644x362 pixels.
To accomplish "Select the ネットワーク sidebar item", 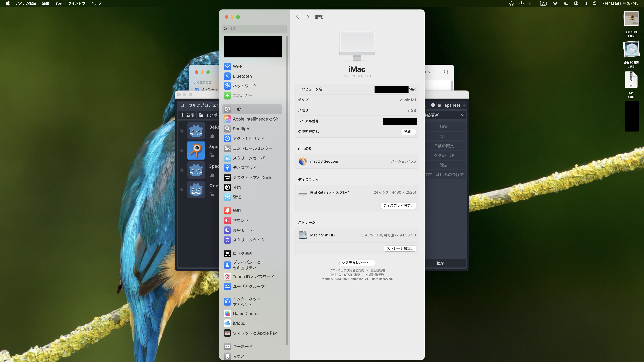I will click(x=252, y=86).
